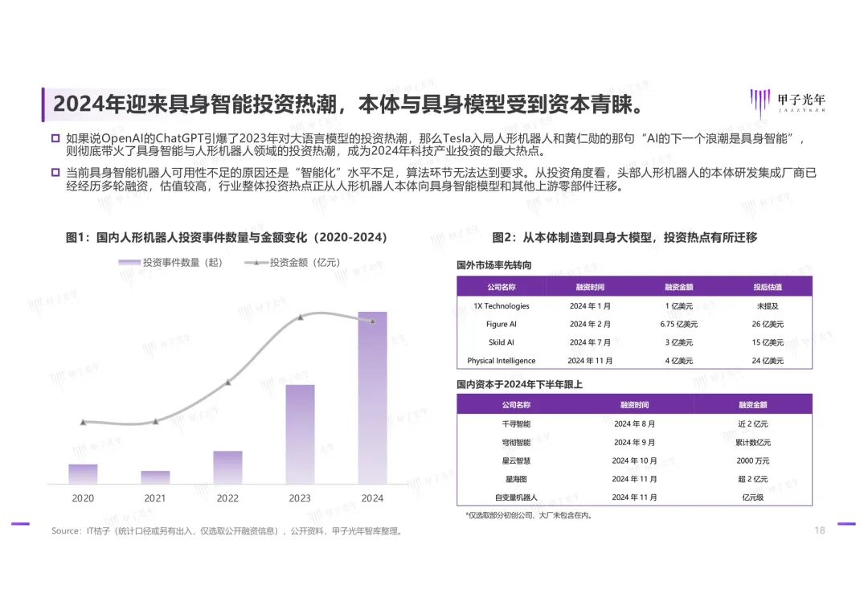Click the 甲子光年 logo
The width and height of the screenshot is (868, 614).
(x=788, y=102)
